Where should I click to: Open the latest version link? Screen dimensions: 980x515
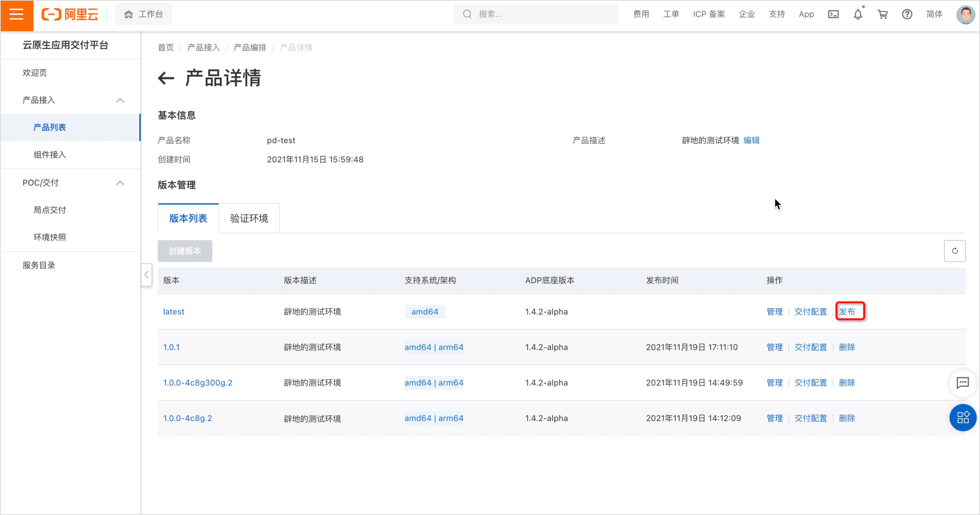coord(174,312)
